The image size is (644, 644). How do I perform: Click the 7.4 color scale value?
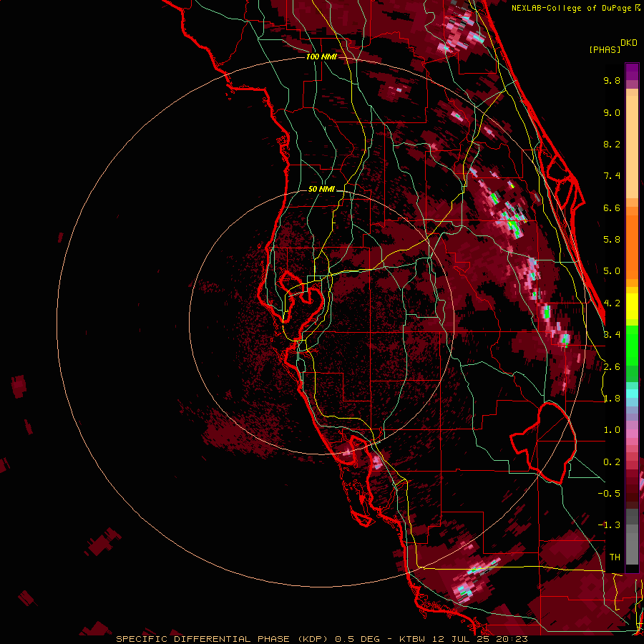pos(612,176)
